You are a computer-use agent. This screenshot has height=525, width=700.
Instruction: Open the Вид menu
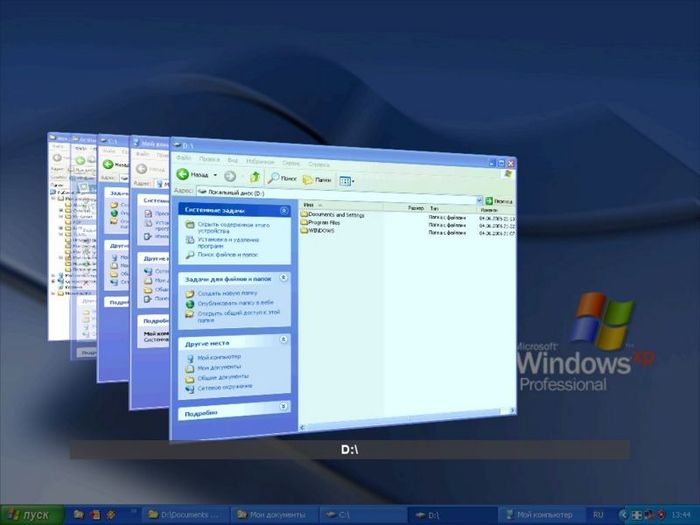pos(233,160)
